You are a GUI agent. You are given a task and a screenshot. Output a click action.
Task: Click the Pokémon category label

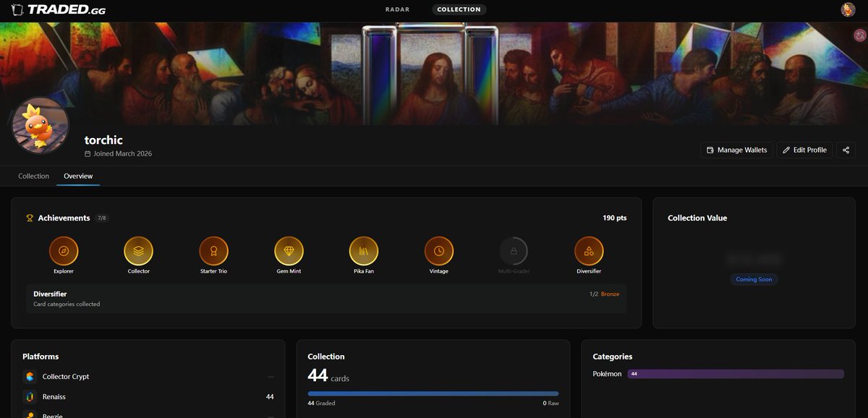(x=607, y=374)
